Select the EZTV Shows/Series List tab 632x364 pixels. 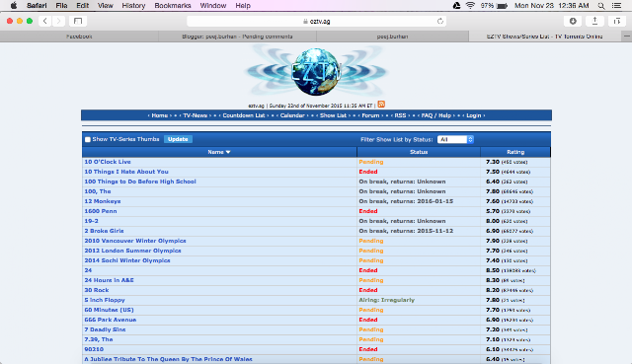pyautogui.click(x=544, y=36)
